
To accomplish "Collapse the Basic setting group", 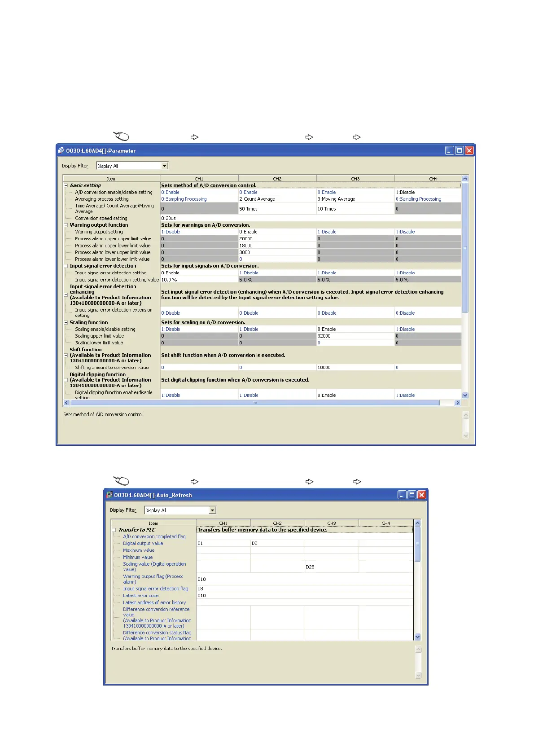I will 66,185.
